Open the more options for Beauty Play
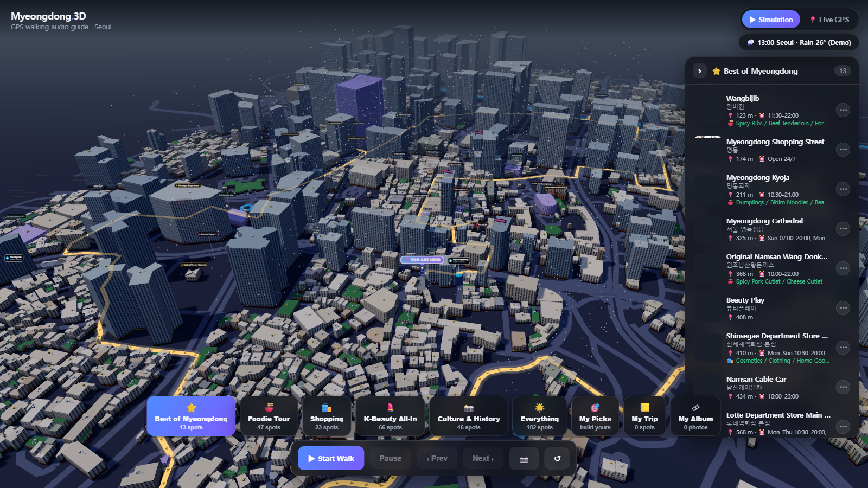Screen dimensions: 868x488 843,308
